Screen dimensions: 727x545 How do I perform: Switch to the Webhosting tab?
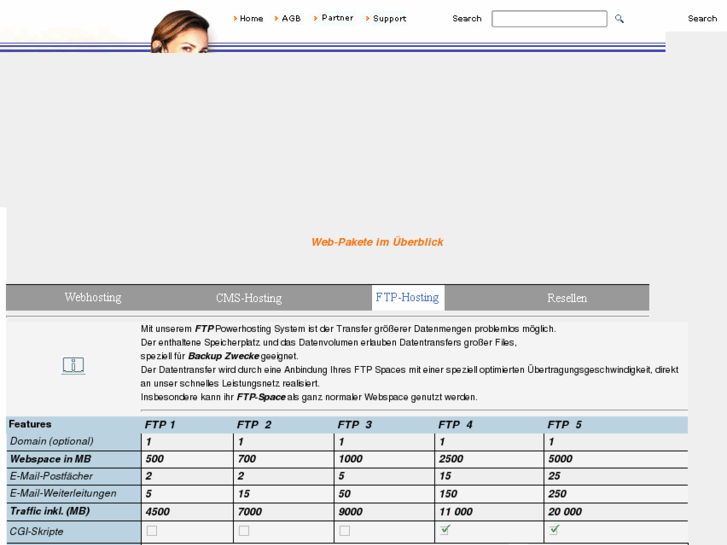pos(93,297)
